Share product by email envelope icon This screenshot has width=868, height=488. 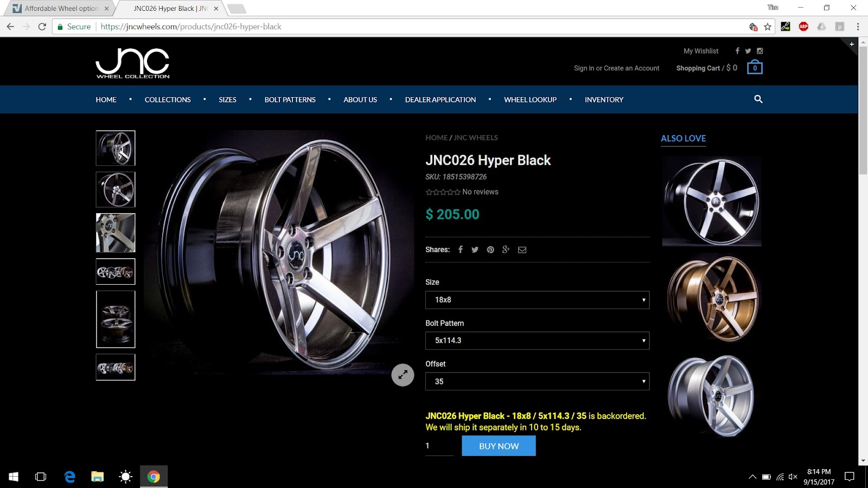coord(522,249)
